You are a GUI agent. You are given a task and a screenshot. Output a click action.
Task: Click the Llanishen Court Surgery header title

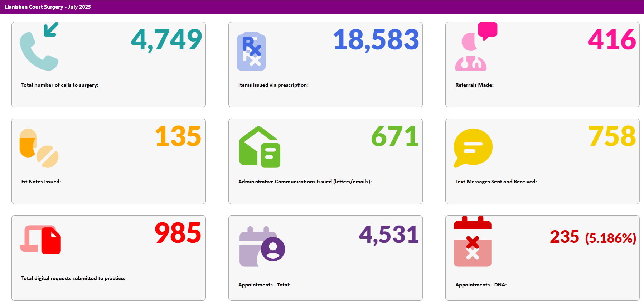[48, 7]
